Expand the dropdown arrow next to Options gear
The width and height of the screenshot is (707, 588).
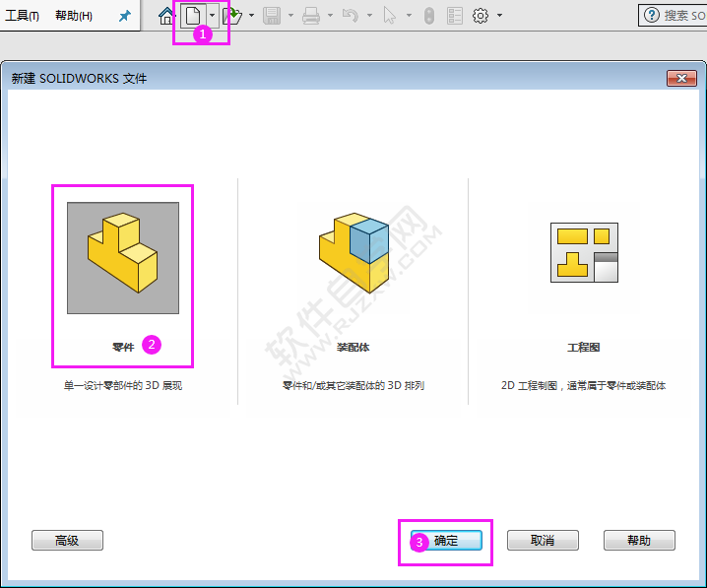[499, 16]
